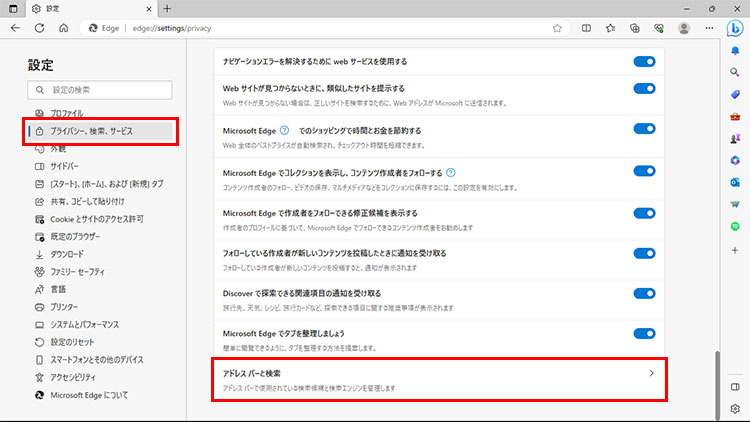Screen dimensions: 750x422
Task: Go to Home via house icon
Action: pos(63,28)
